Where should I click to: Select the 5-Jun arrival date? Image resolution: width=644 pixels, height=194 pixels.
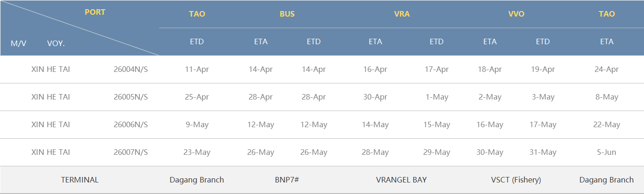[x=607, y=153]
